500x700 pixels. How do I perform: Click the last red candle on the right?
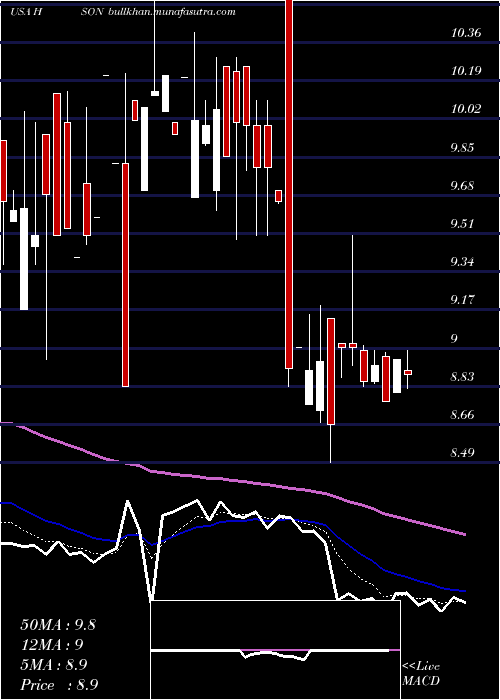[x=408, y=372]
